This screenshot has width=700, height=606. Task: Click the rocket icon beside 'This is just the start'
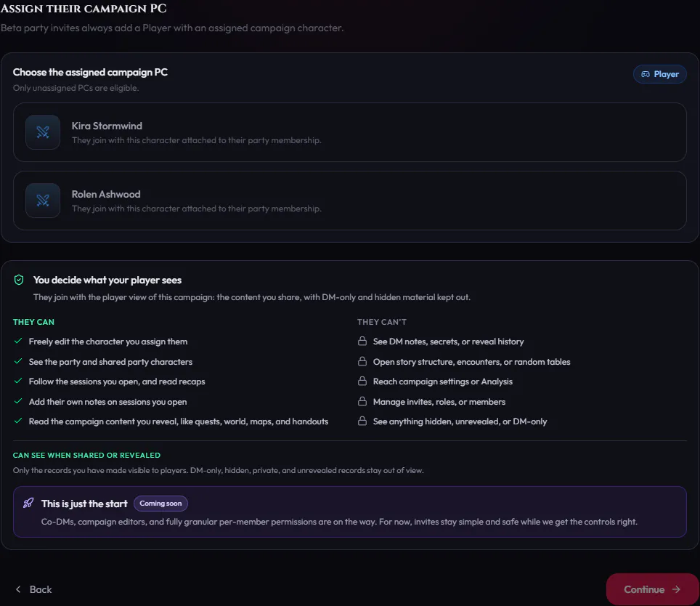pos(28,504)
